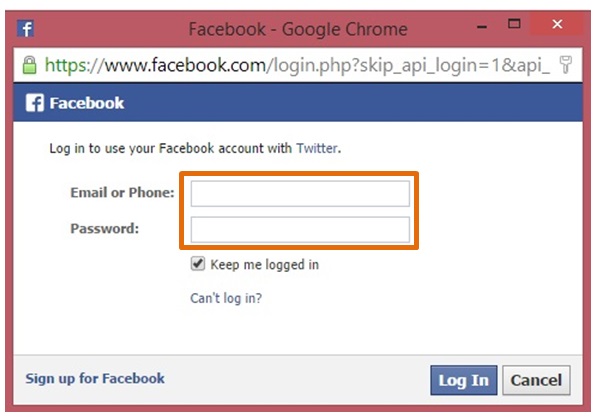Cancel the Facebook login dialog
597x419 pixels.
coord(536,380)
